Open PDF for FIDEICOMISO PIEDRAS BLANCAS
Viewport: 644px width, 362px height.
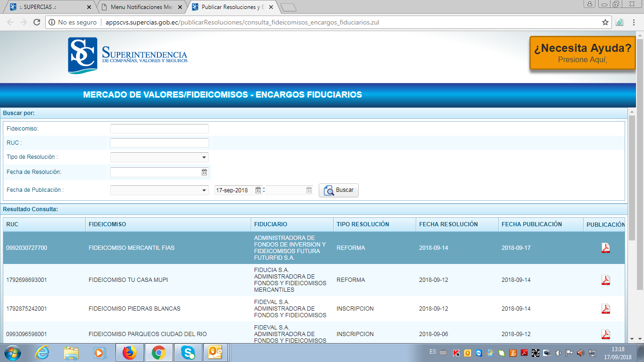605,309
